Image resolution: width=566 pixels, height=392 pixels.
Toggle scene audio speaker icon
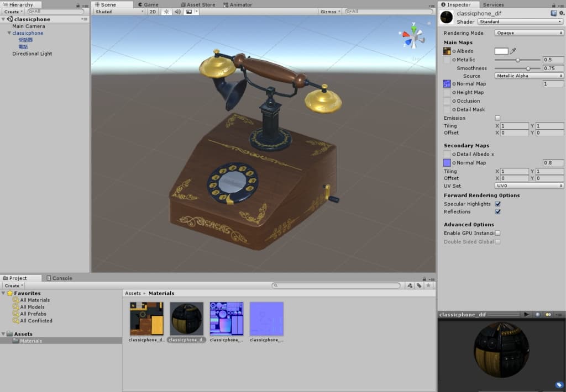(177, 12)
